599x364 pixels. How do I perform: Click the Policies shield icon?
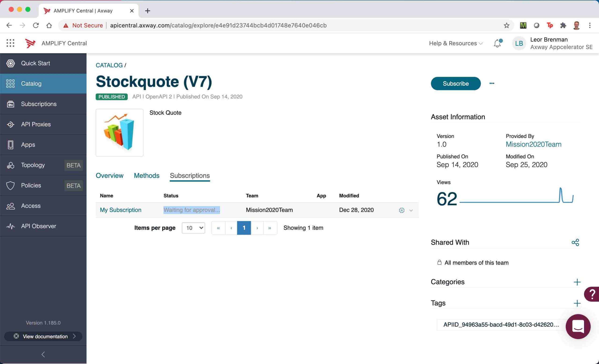[x=11, y=186]
